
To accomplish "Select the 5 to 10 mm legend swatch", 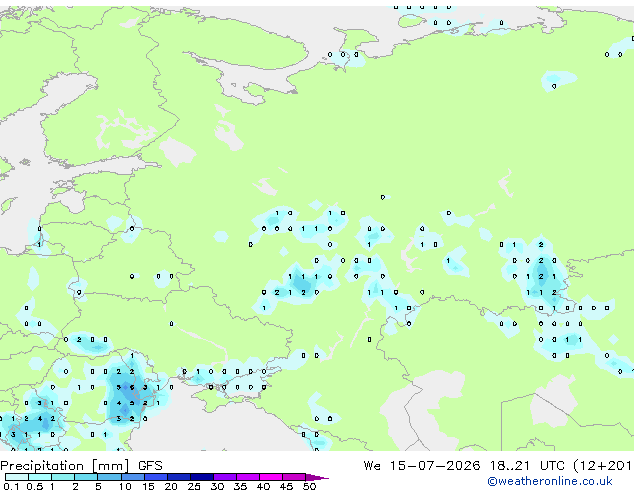I will (110, 477).
